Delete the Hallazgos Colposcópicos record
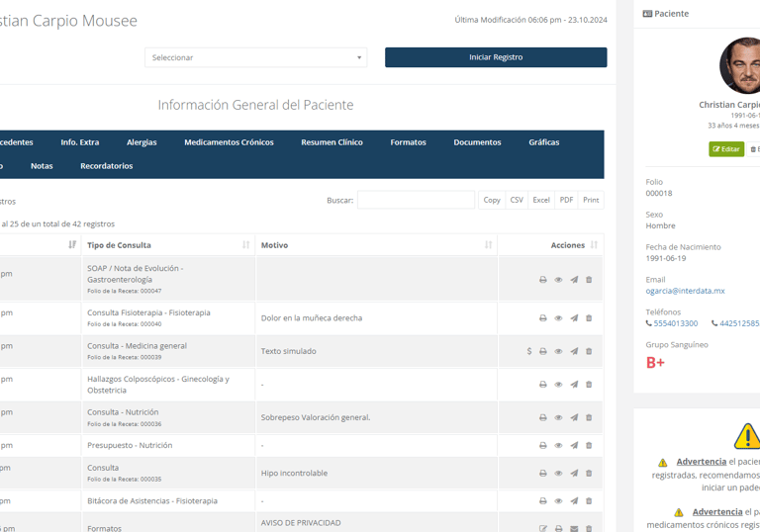This screenshot has width=760, height=532. [x=589, y=385]
